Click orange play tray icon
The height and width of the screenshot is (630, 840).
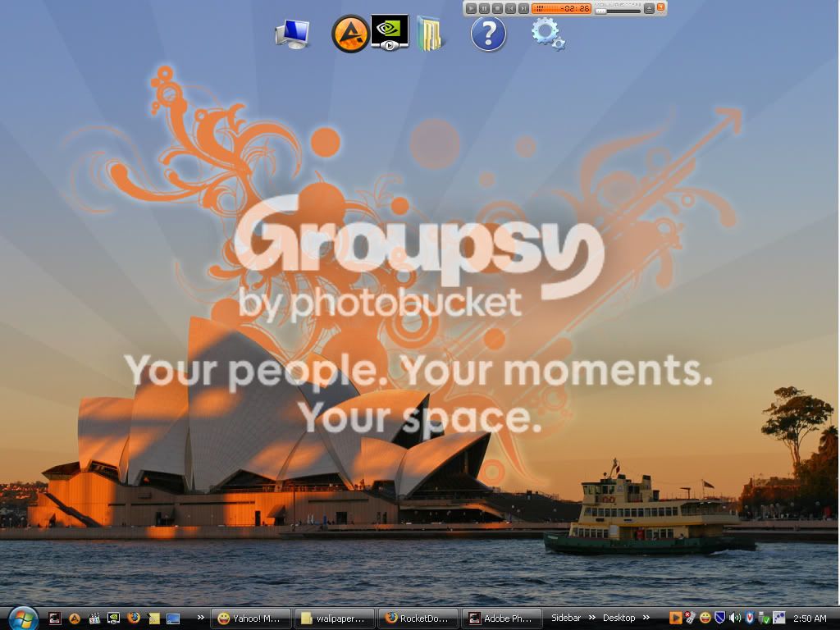(x=676, y=619)
